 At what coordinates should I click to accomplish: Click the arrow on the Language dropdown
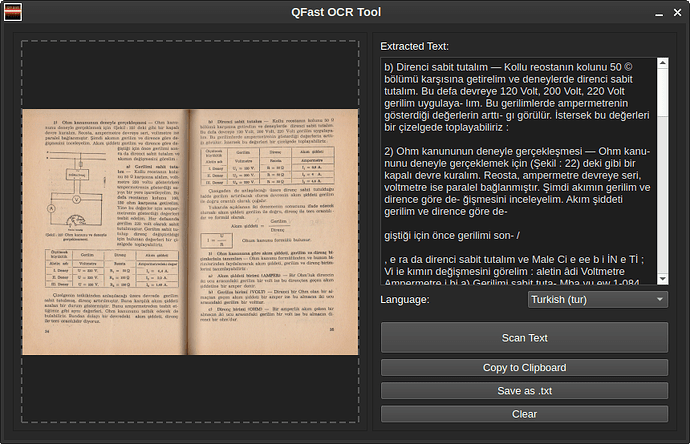tap(660, 299)
